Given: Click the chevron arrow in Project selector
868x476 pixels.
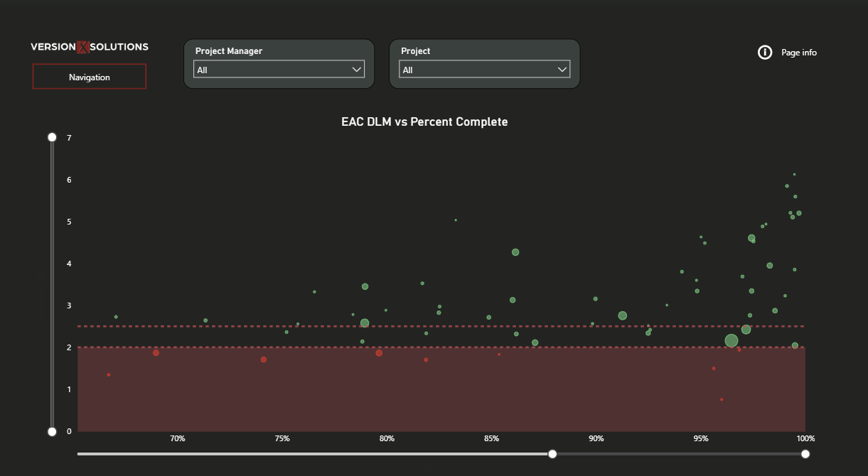Looking at the screenshot, I should click(562, 70).
